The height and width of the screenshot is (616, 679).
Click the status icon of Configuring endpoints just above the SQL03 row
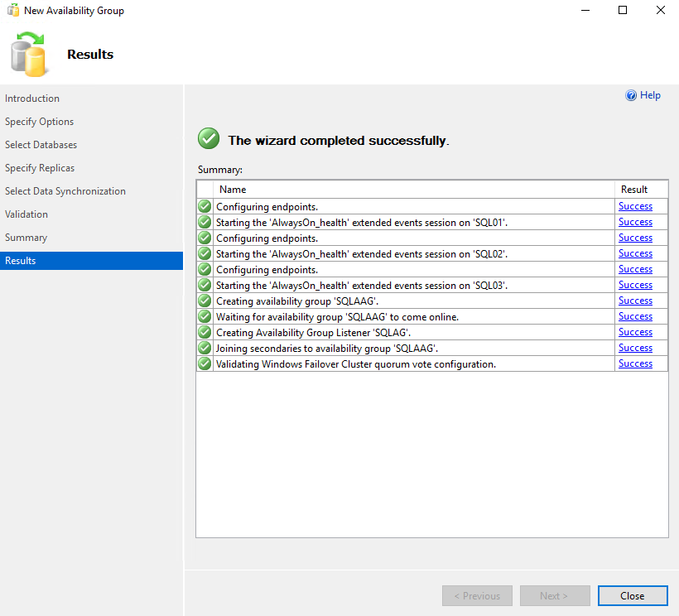pyautogui.click(x=205, y=270)
